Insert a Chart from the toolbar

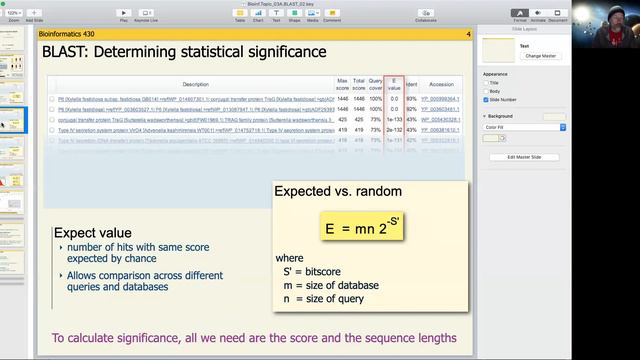tap(258, 13)
